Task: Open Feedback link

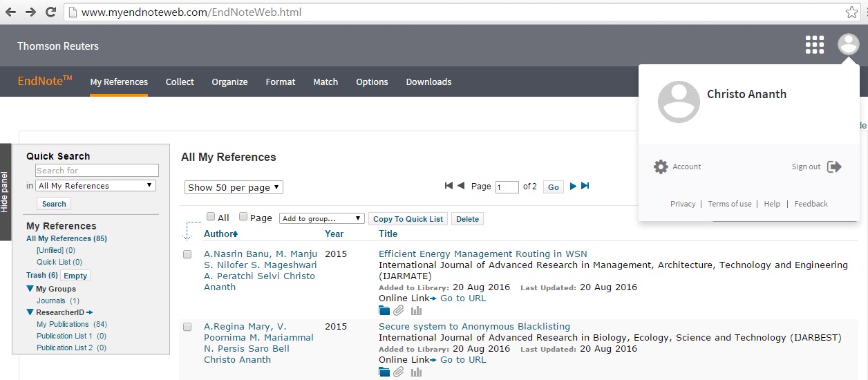Action: [811, 204]
